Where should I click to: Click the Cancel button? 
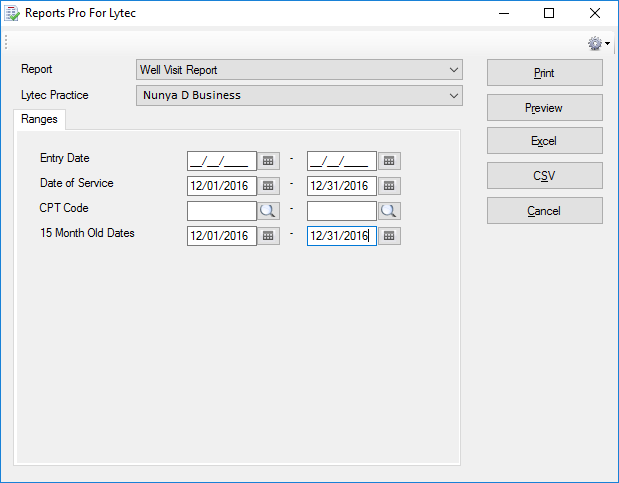pos(545,210)
